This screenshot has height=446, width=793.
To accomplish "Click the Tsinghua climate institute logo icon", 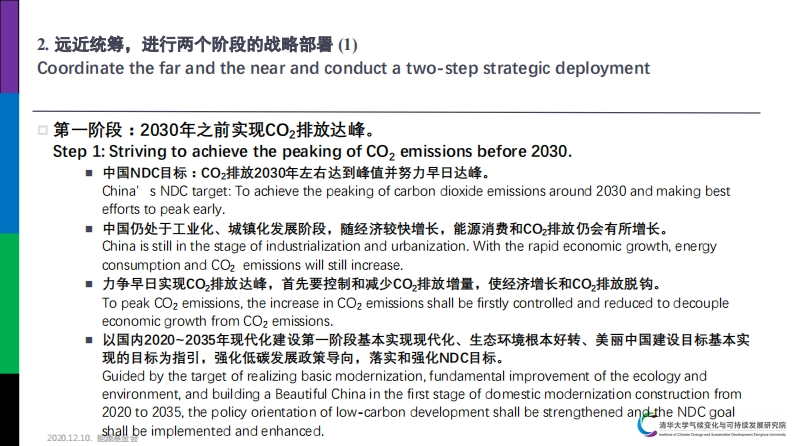I will coord(647,424).
